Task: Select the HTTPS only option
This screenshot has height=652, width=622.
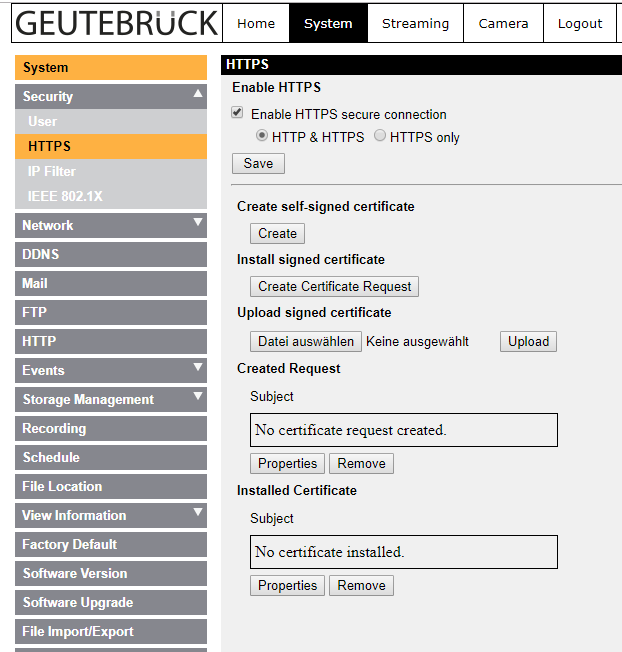Action: (x=380, y=136)
